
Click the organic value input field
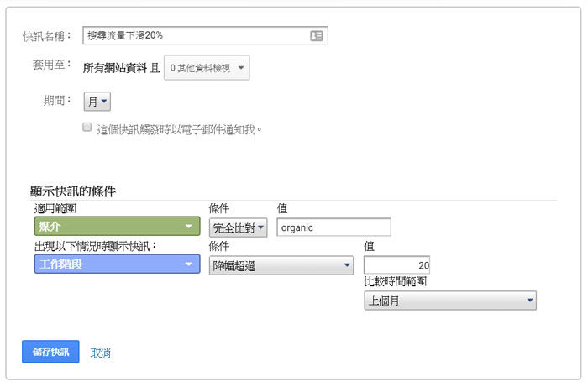click(333, 227)
